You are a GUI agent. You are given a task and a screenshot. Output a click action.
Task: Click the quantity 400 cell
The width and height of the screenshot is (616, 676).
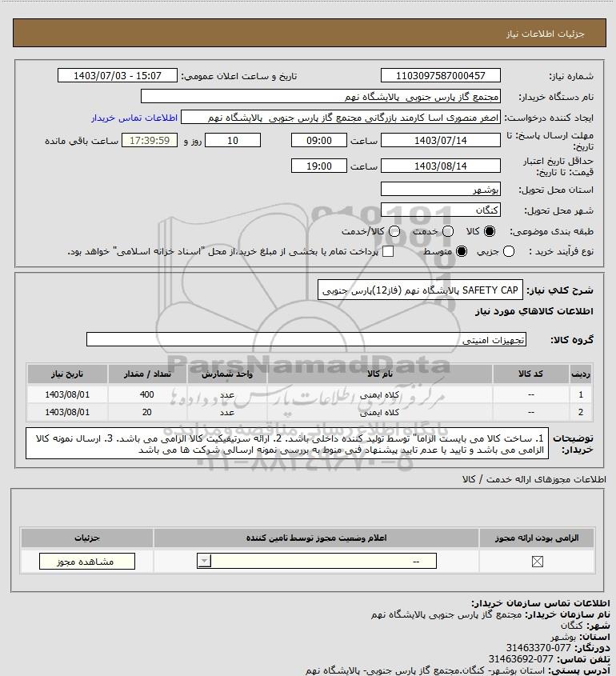click(x=147, y=394)
